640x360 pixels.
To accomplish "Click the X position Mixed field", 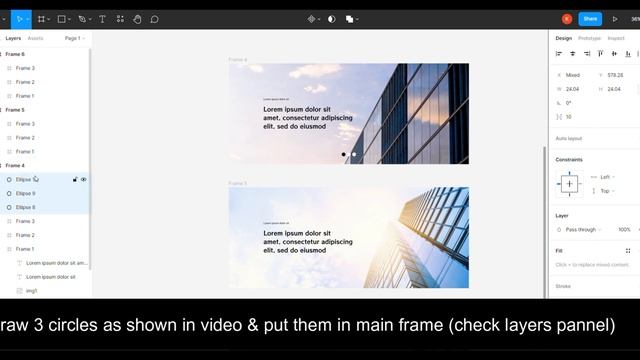I will click(572, 75).
